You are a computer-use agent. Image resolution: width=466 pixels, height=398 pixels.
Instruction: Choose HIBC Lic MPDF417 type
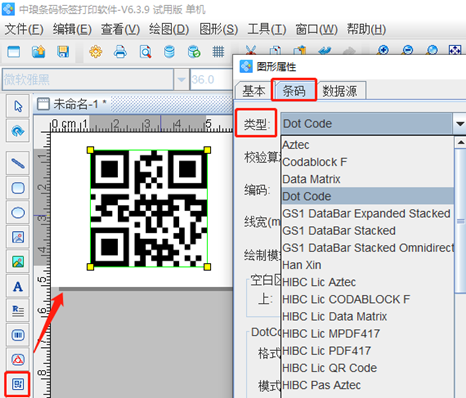pyautogui.click(x=368, y=334)
